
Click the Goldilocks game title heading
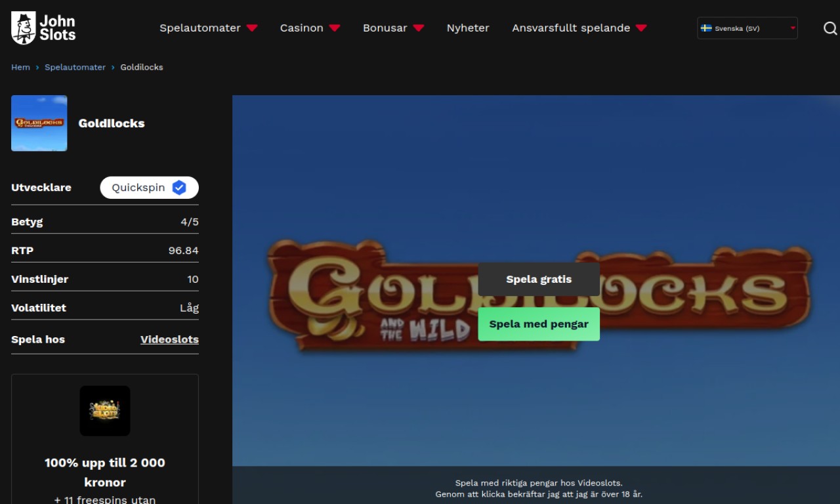[112, 123]
